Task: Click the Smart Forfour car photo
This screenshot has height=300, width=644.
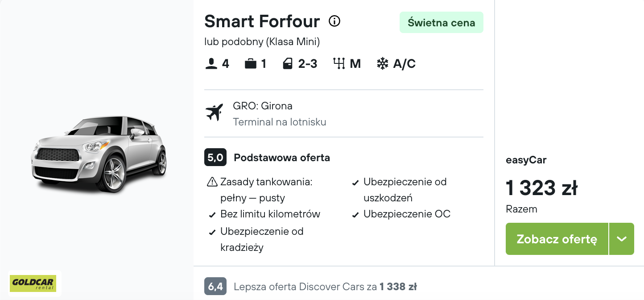Action: coord(99,156)
